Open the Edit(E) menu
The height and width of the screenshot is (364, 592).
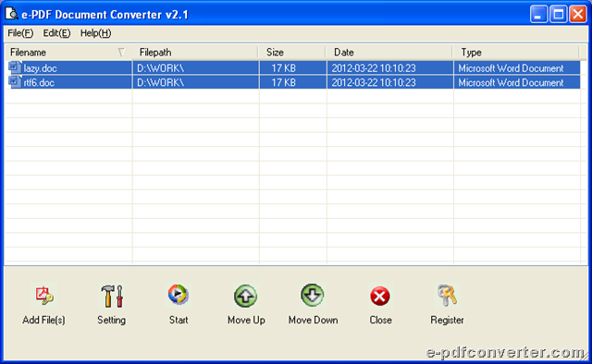pos(56,33)
